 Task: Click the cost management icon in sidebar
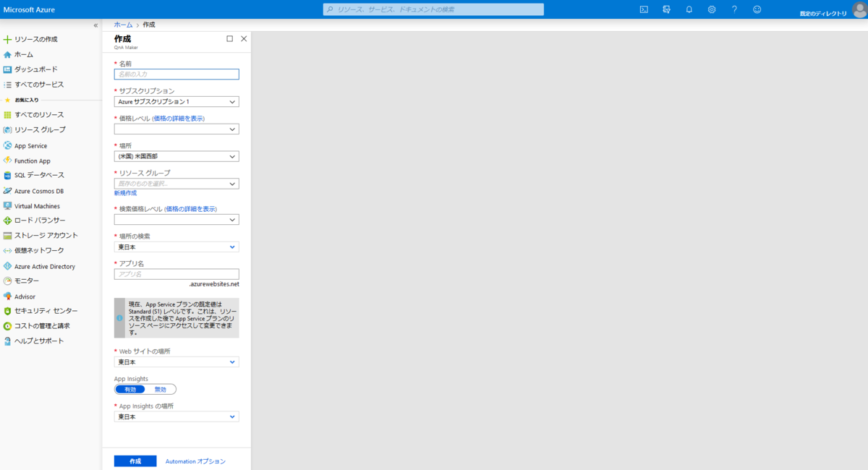click(x=7, y=326)
